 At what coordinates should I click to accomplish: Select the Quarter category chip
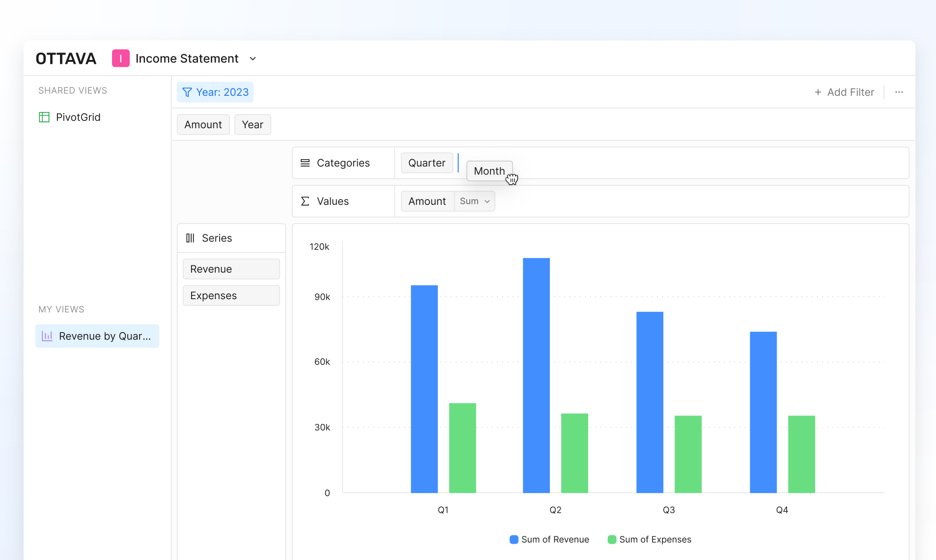(x=426, y=163)
